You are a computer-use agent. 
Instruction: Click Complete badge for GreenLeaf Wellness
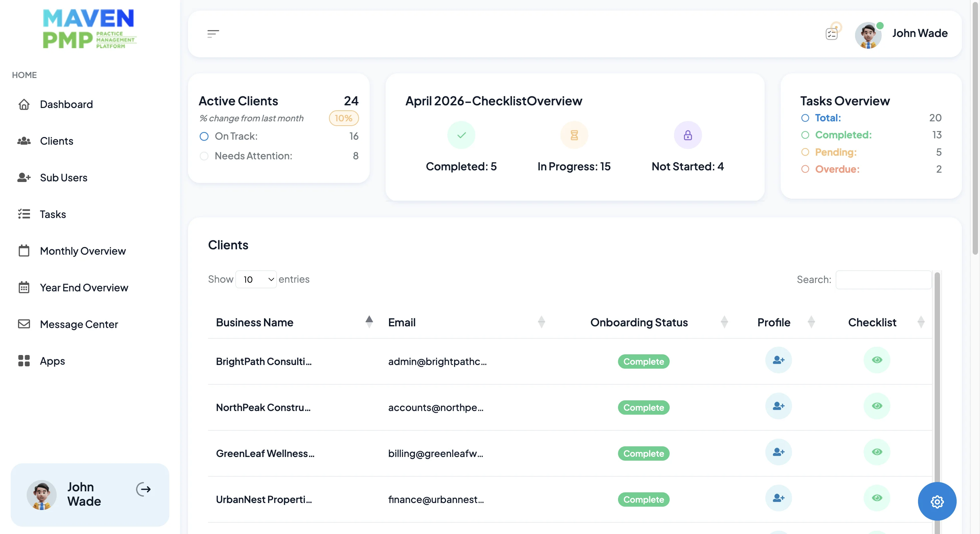point(643,453)
